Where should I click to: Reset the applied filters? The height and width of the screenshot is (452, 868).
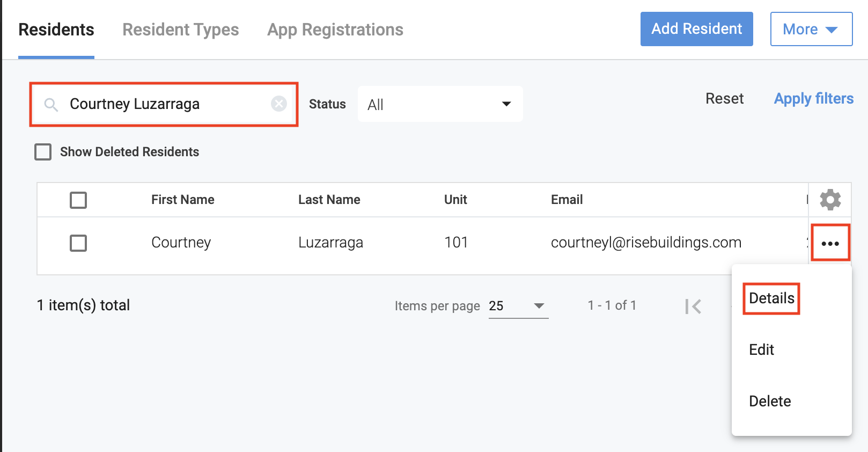[x=724, y=99]
